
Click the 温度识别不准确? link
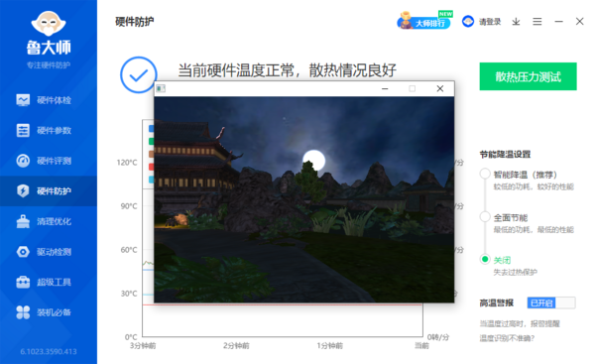[x=507, y=338]
